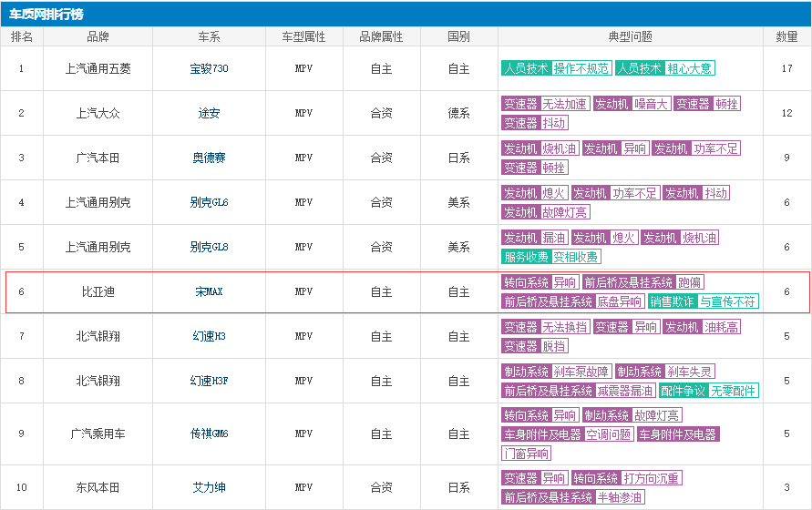Viewport: 812px width, 510px height.
Task: Select 发动机 烧机油 tag in 别克GL8 row
Action: [681, 238]
